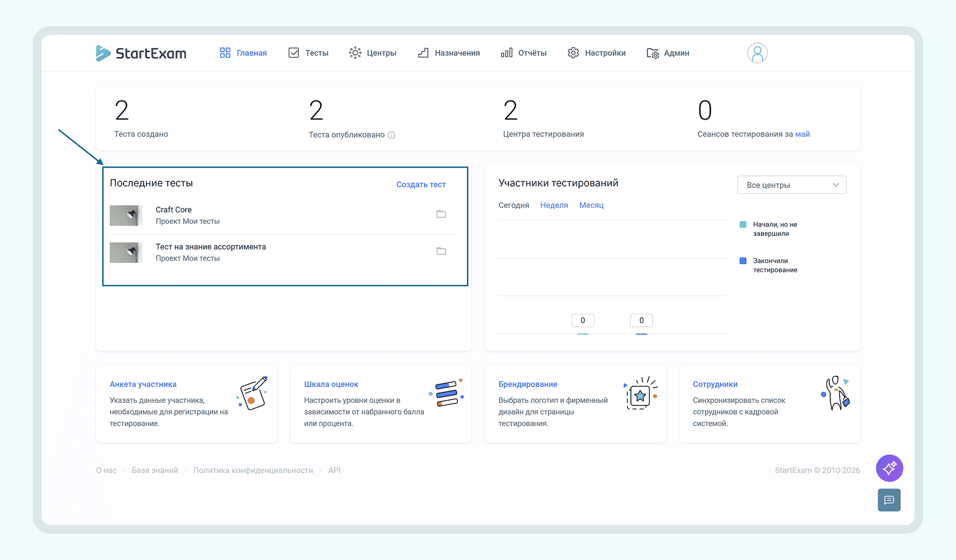This screenshot has width=956, height=560.
Task: Open the Анкета участника link
Action: [143, 384]
